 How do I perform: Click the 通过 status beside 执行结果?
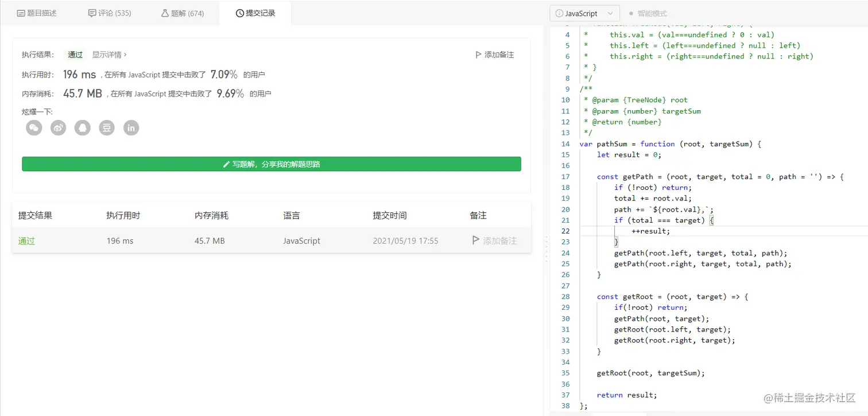(75, 55)
